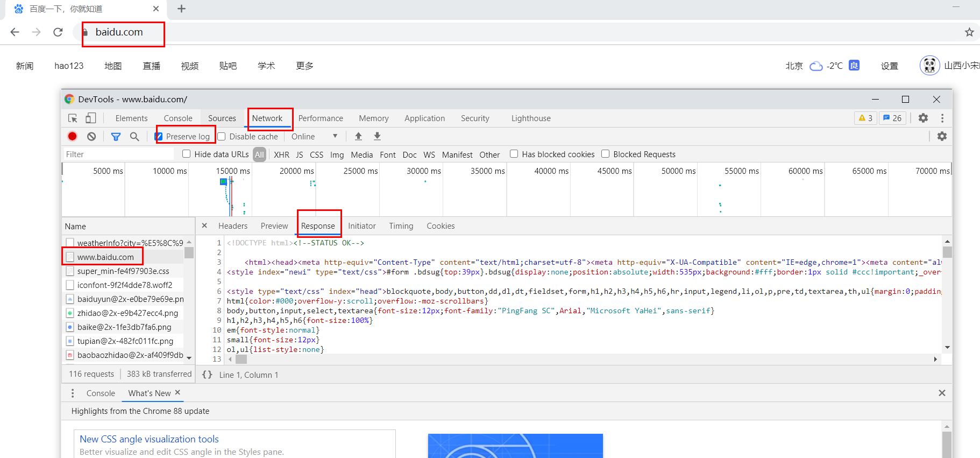Viewport: 980px width, 458px height.
Task: Check the Blocked Requests filter
Action: [605, 154]
